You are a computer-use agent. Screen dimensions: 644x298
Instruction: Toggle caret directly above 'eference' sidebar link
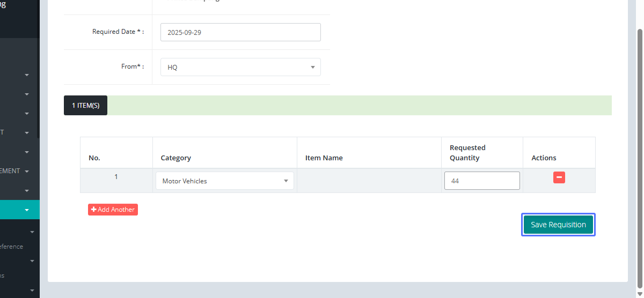tap(32, 232)
